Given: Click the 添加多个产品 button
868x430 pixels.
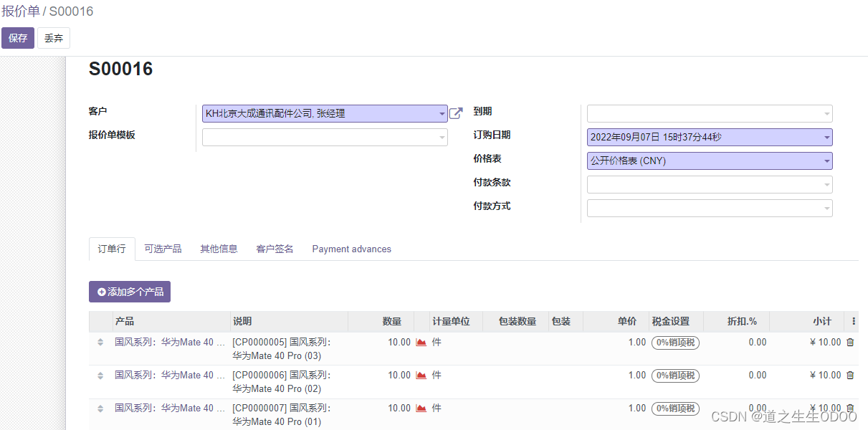Looking at the screenshot, I should coord(129,292).
